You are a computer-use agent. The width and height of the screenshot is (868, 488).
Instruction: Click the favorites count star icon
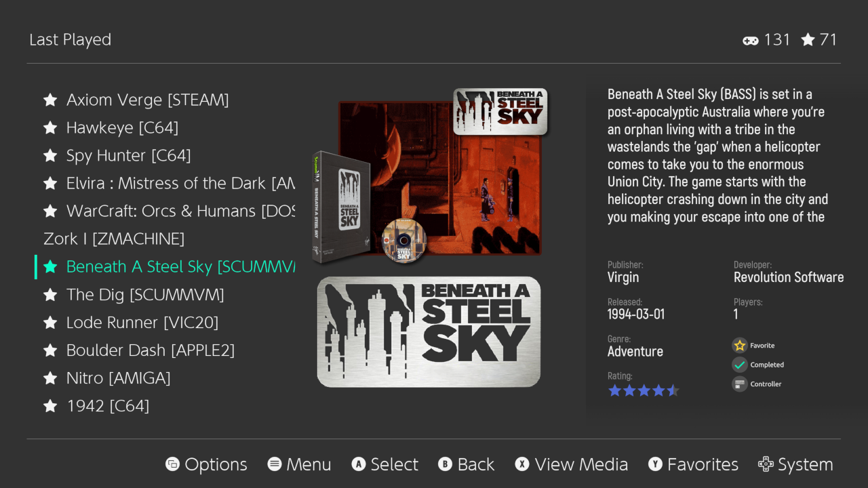[808, 41]
